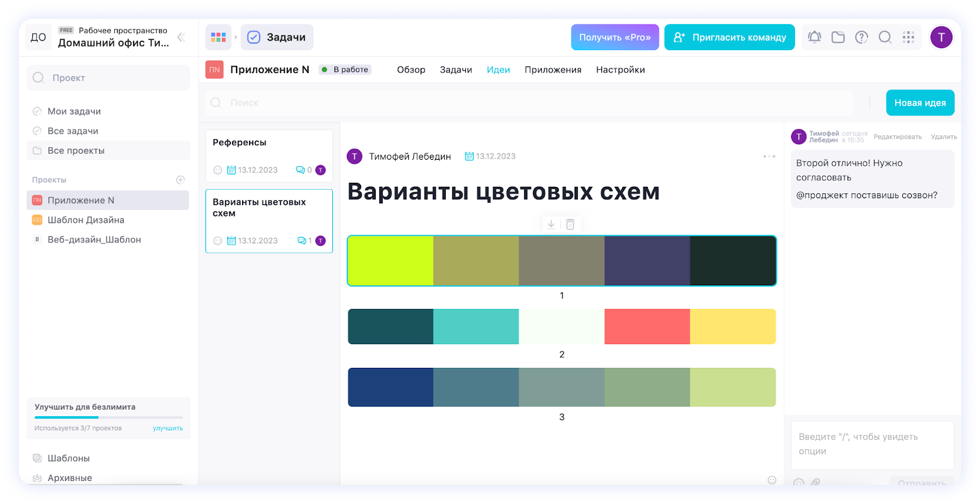The width and height of the screenshot is (980, 504).
Task: Open the notifications bell icon
Action: tap(814, 37)
